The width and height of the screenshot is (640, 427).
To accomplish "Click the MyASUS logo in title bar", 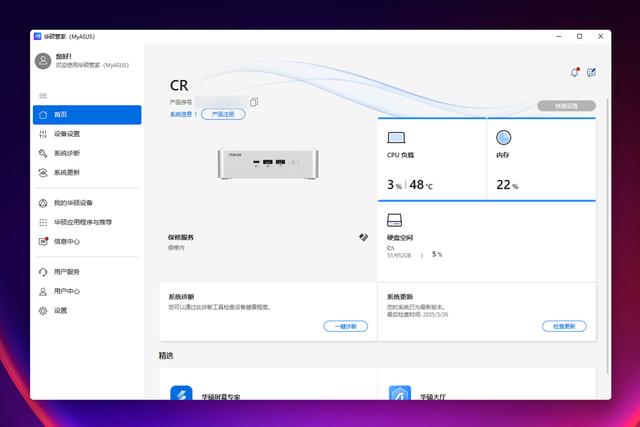I will click(x=38, y=36).
